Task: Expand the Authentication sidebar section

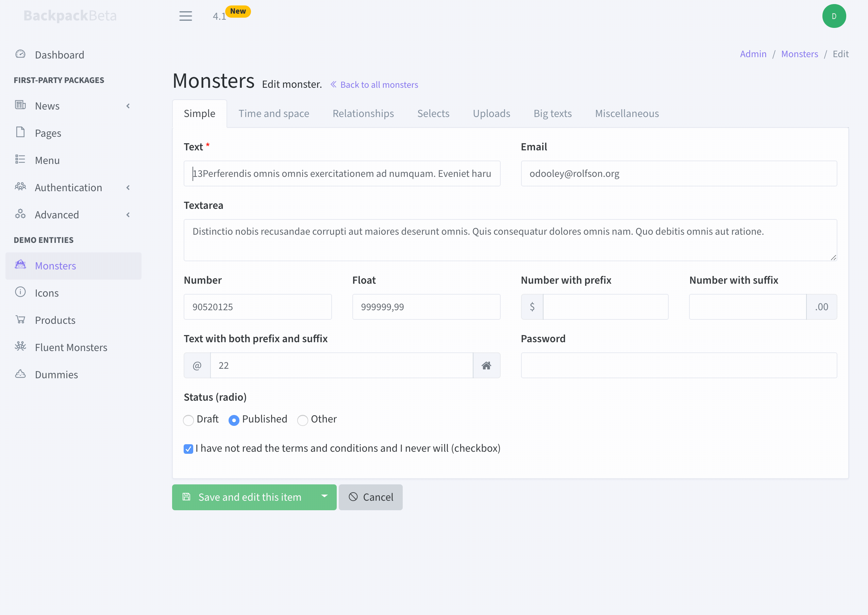Action: tap(128, 187)
